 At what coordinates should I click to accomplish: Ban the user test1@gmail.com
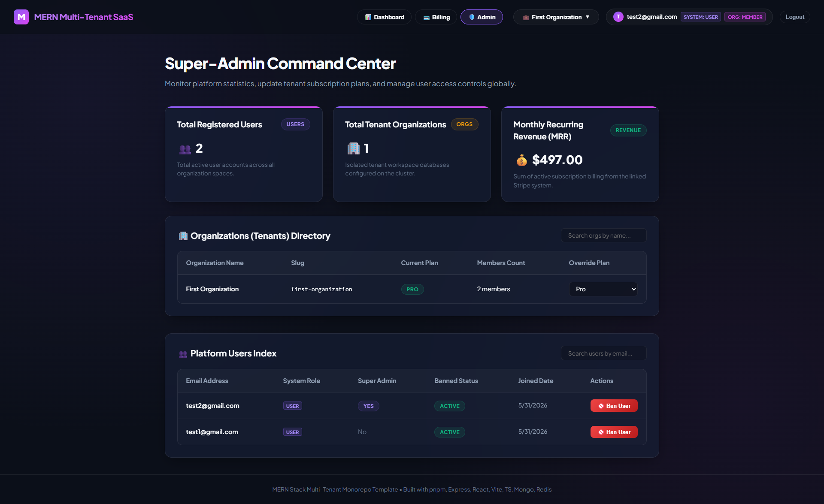pyautogui.click(x=614, y=432)
